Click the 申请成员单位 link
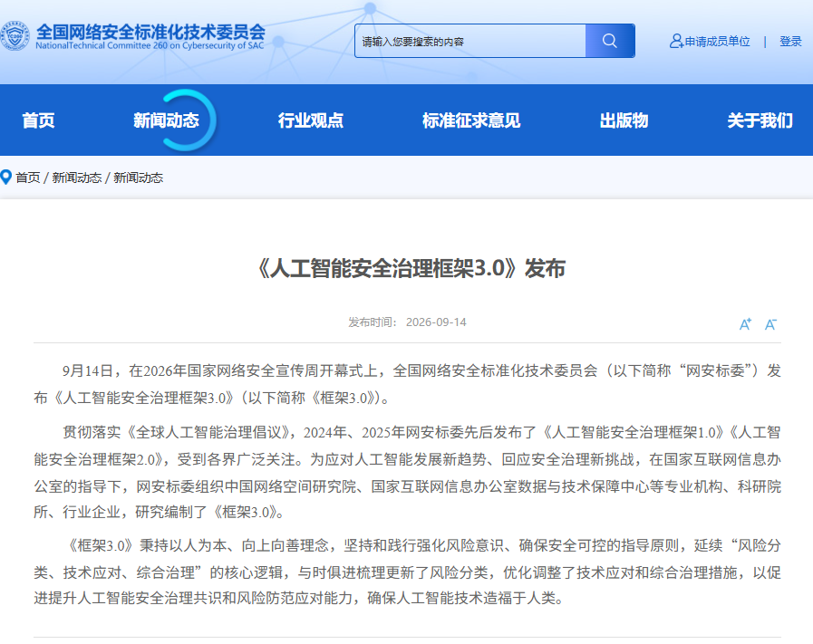Viewport: 813px width, 644px height. pos(717,42)
